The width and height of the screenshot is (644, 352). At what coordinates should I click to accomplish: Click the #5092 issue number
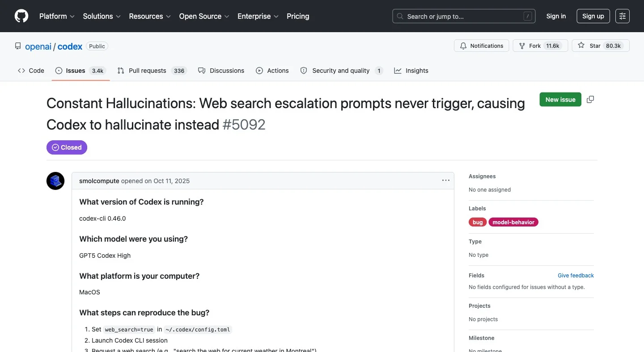tap(244, 125)
